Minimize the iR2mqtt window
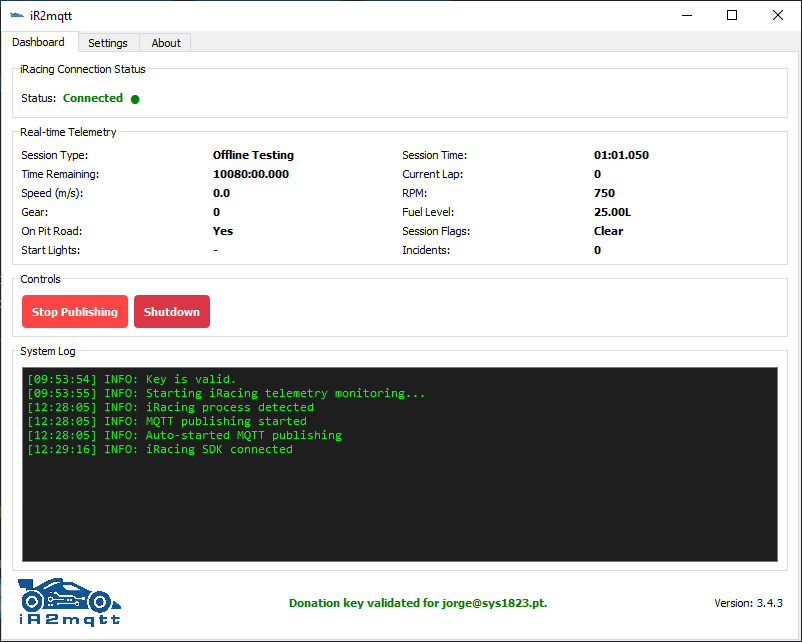The image size is (802, 642). coord(686,15)
